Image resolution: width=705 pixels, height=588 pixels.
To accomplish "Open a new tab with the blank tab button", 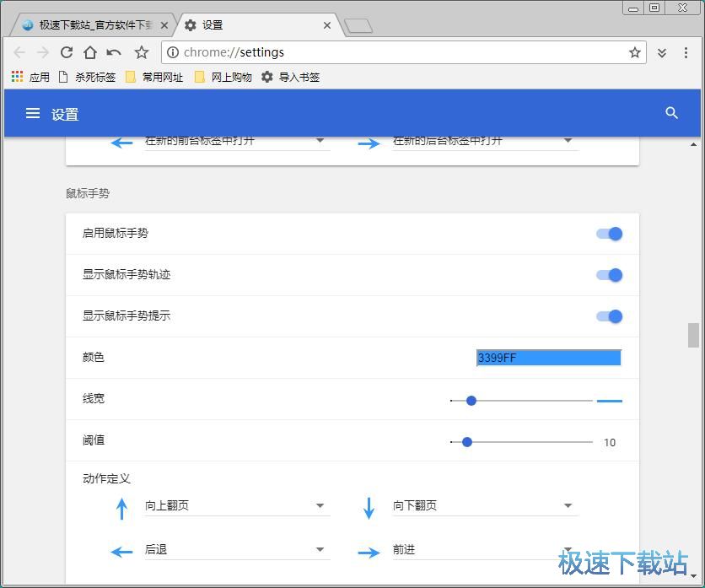I will point(358,26).
